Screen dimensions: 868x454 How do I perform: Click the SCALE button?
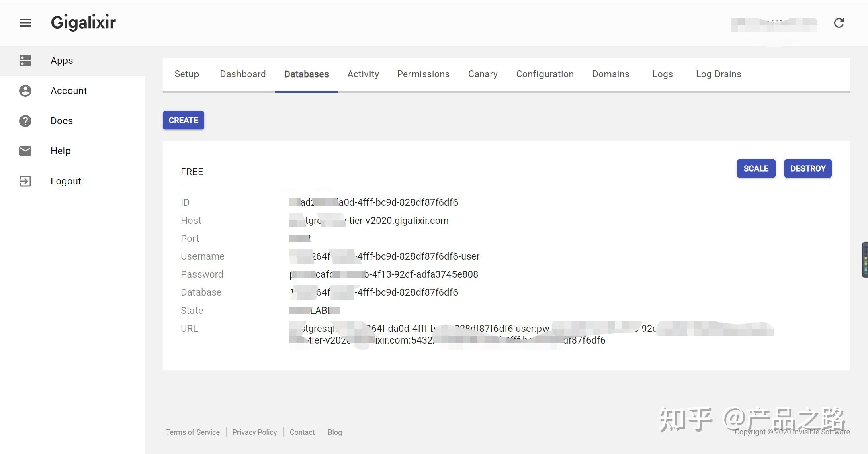[755, 168]
